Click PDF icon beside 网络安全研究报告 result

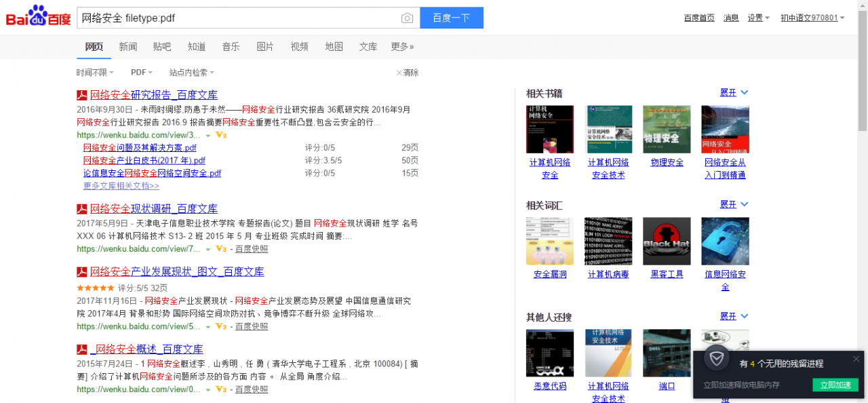[82, 95]
